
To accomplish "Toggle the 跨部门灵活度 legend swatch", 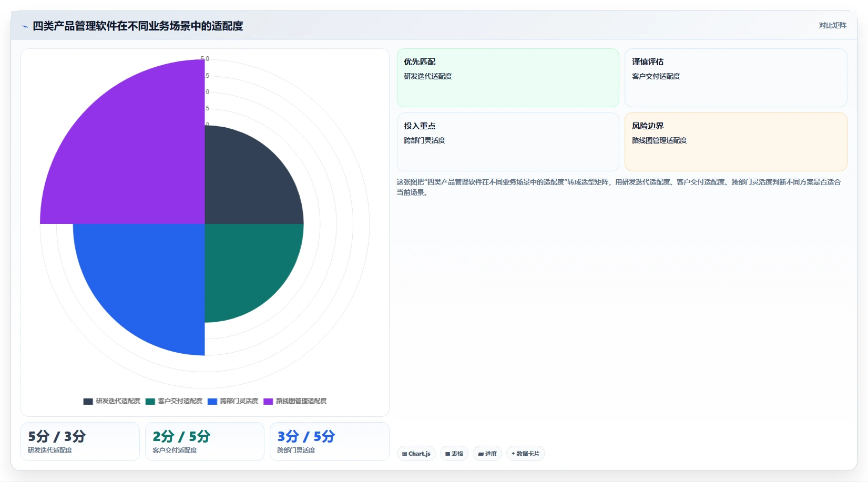I will tap(212, 401).
